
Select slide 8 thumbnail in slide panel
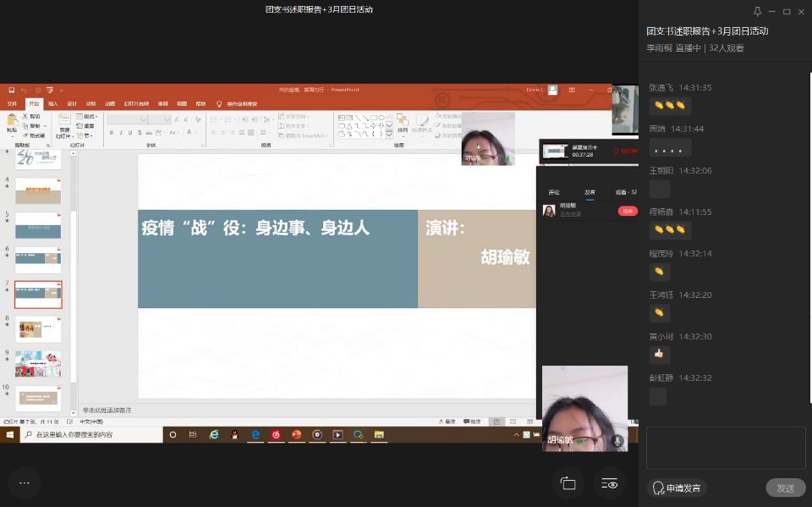tap(38, 328)
